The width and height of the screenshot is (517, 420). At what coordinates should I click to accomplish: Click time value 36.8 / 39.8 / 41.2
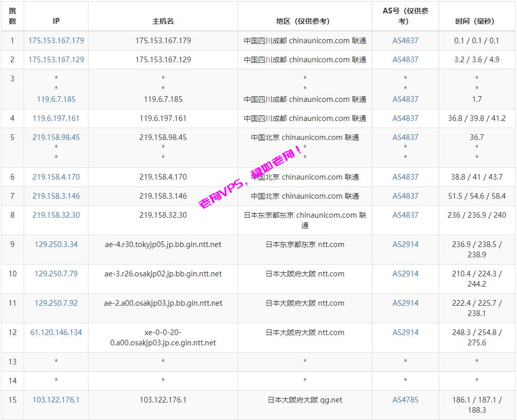(476, 118)
